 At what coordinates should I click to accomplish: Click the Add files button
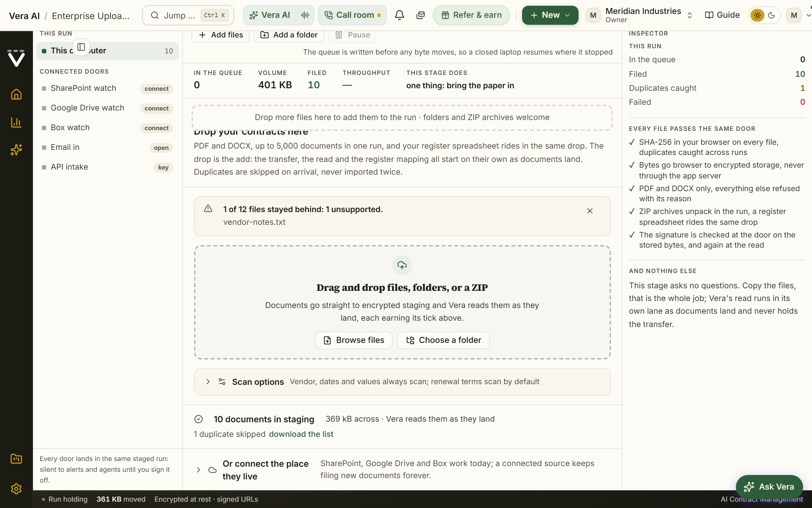(x=220, y=35)
